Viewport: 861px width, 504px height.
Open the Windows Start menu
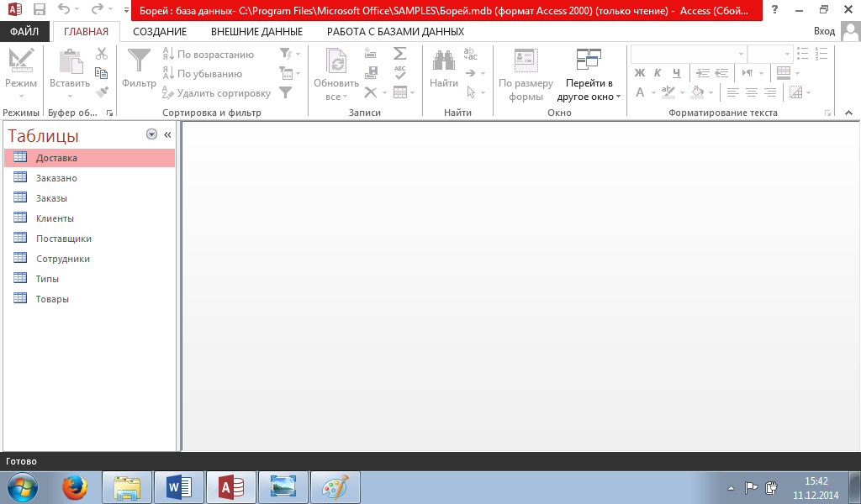pos(23,487)
